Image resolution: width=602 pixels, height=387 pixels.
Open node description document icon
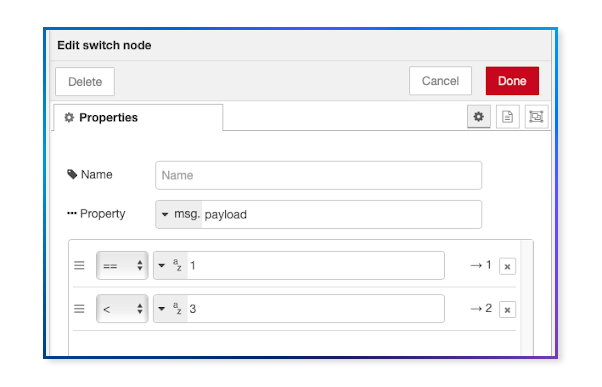508,117
